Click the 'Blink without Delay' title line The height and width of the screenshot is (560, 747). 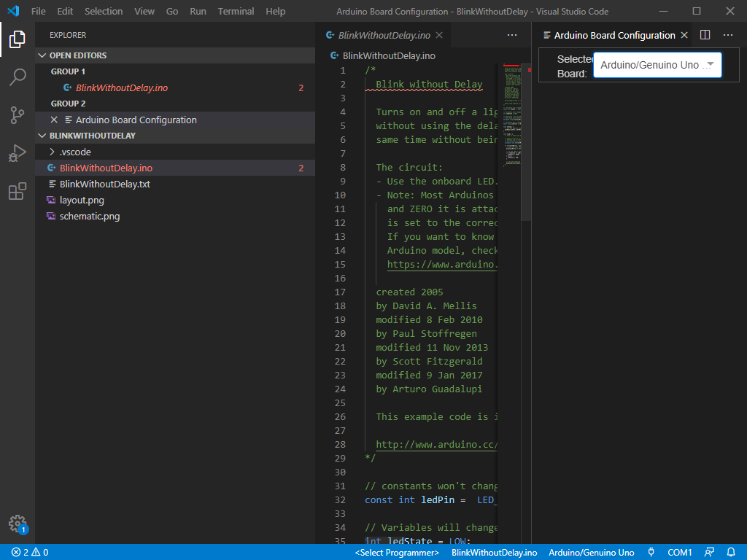[429, 85]
